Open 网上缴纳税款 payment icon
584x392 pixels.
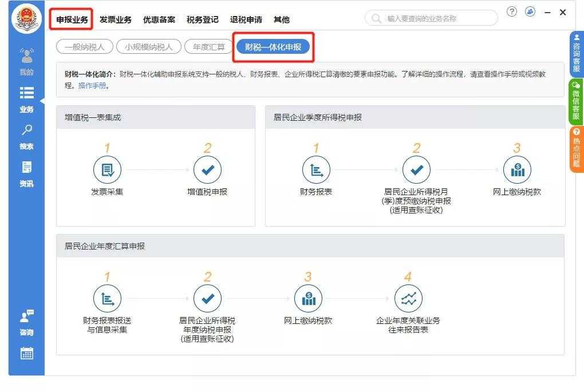click(517, 169)
